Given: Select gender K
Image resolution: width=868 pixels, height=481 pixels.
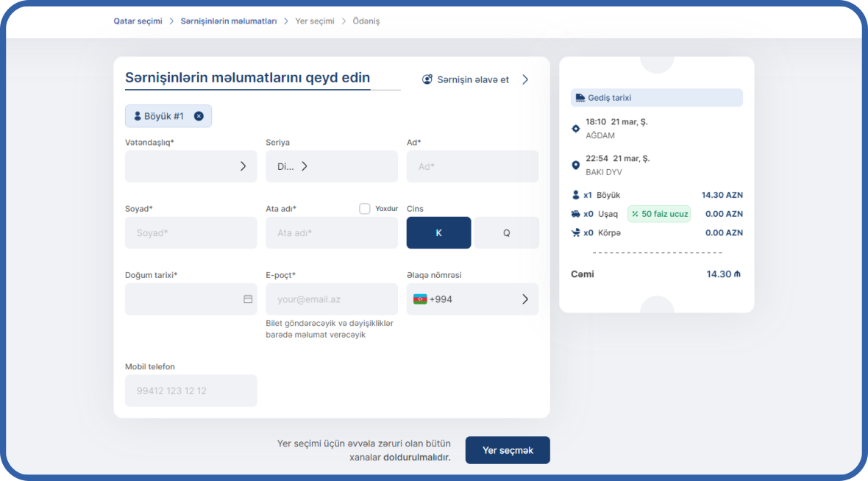Looking at the screenshot, I should pos(438,232).
